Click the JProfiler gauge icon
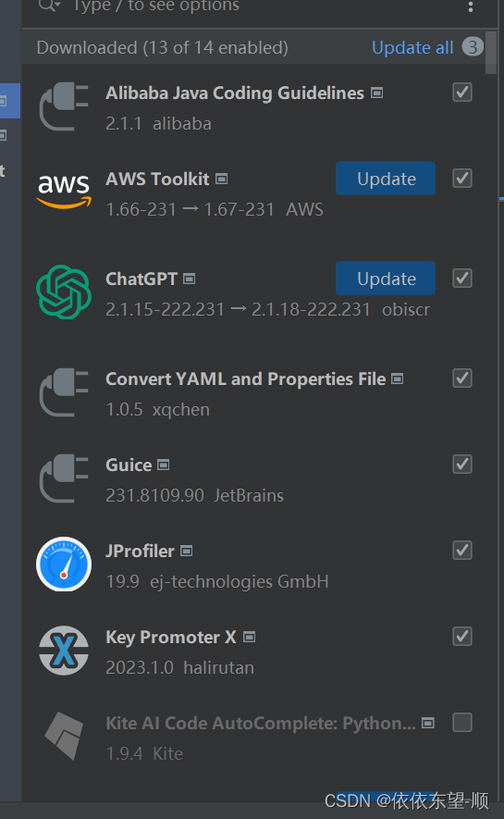The width and height of the screenshot is (504, 819). pyautogui.click(x=64, y=565)
